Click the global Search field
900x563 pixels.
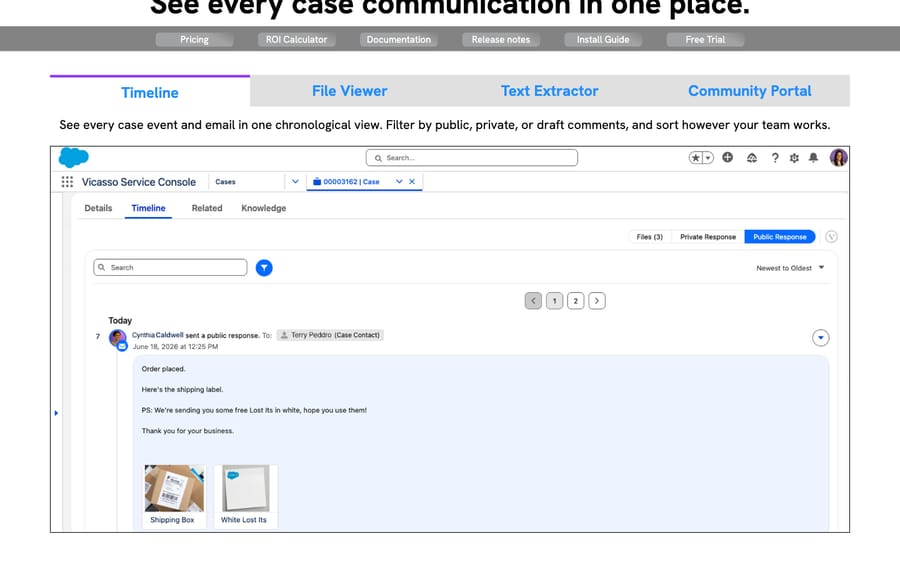(x=472, y=158)
